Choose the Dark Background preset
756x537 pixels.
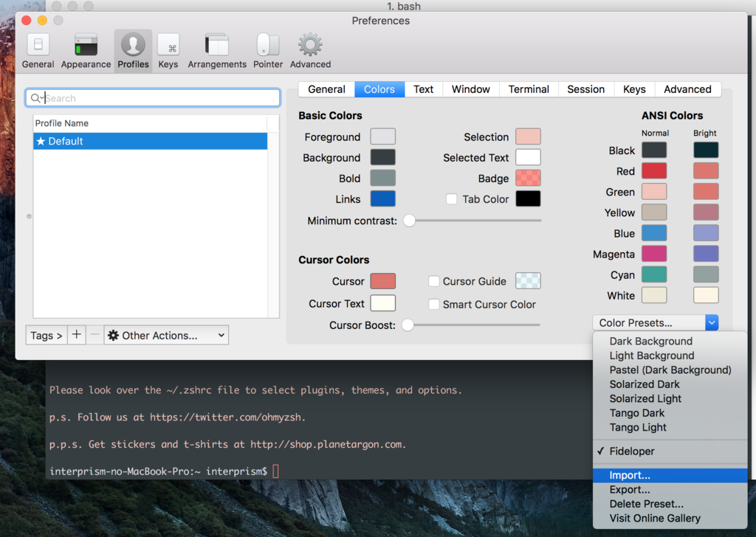click(670, 341)
